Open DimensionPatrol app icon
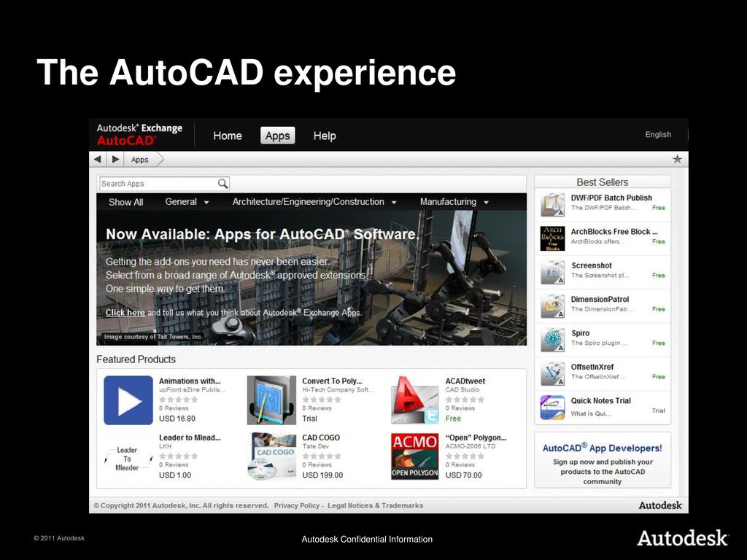This screenshot has height=560, width=747. tap(553, 306)
